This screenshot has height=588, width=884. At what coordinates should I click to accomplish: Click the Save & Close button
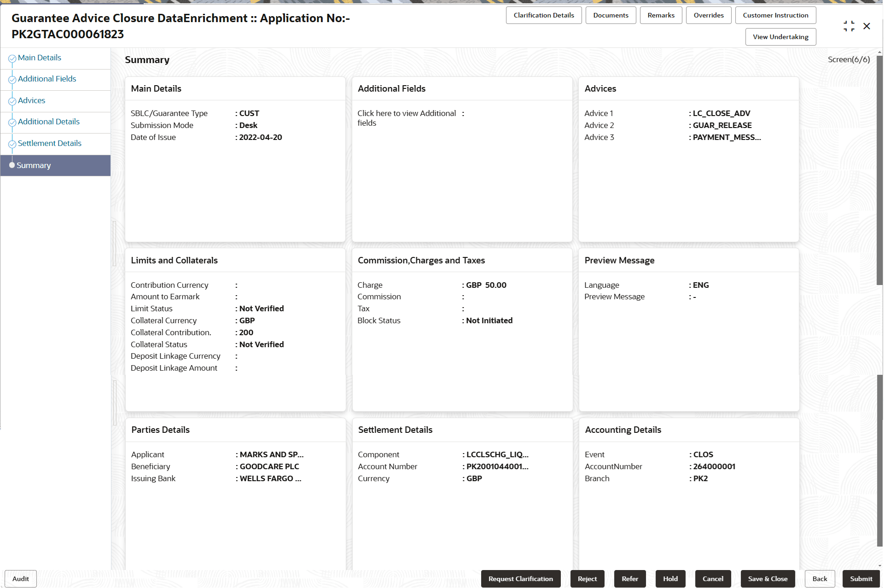(768, 579)
